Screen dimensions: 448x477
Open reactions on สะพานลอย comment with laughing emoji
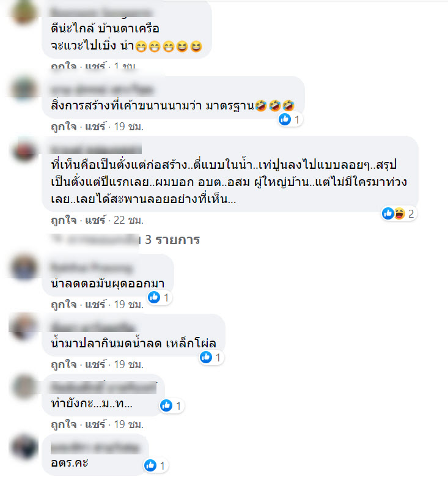click(399, 213)
